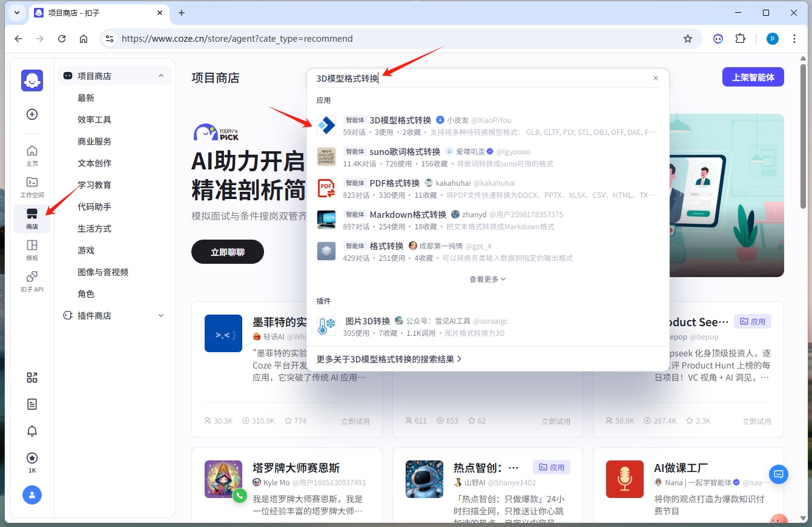Screen dimensions: 812x527
Task: Open the Chrome profile avatar P
Action: coord(773,39)
